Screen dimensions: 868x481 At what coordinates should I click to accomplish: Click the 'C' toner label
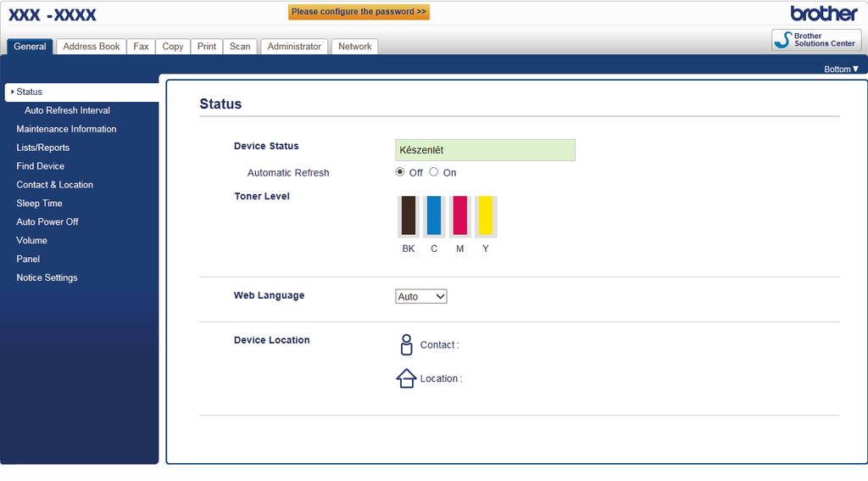click(434, 249)
